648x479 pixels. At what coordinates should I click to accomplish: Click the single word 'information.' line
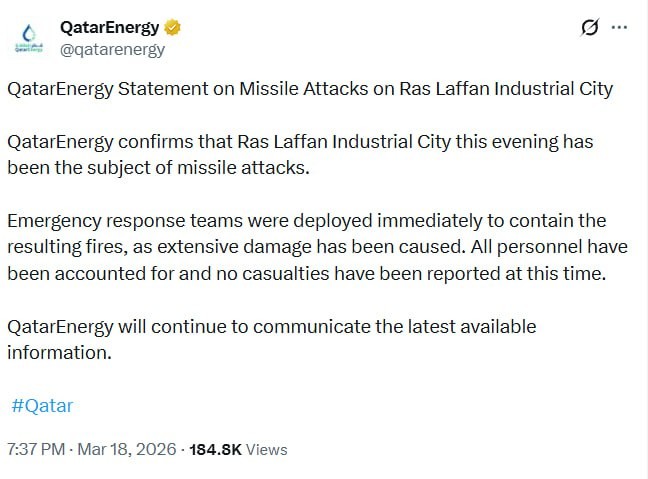[56, 352]
